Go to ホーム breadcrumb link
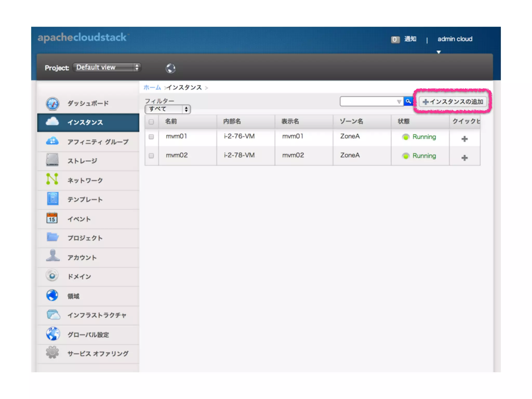Image resolution: width=532 pixels, height=399 pixels. coord(152,88)
